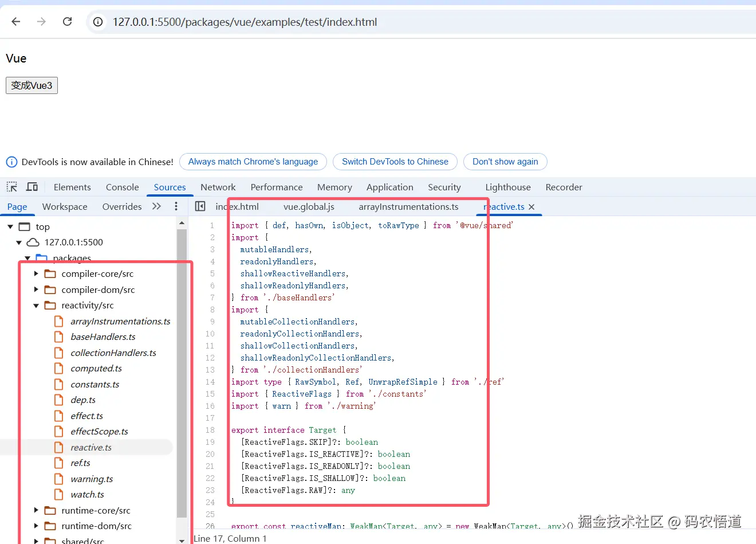756x544 pixels.
Task: Expand the compiler-dom/src folder
Action: pyautogui.click(x=36, y=289)
